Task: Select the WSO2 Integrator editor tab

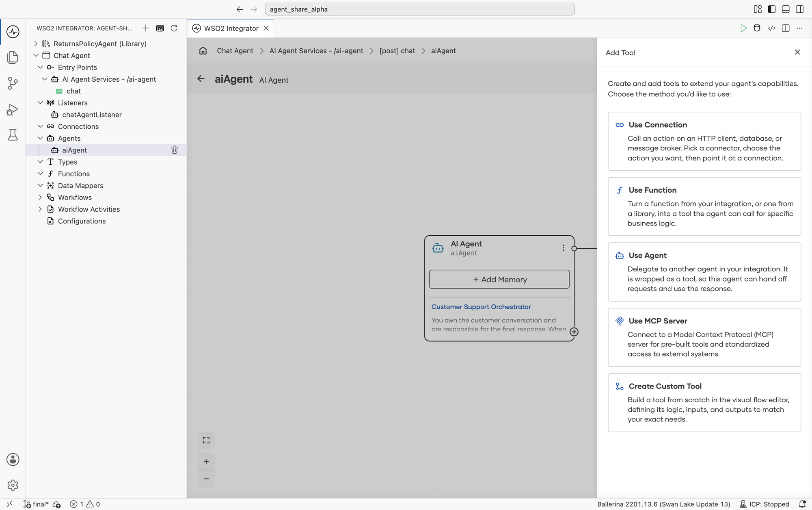Action: 231,28
